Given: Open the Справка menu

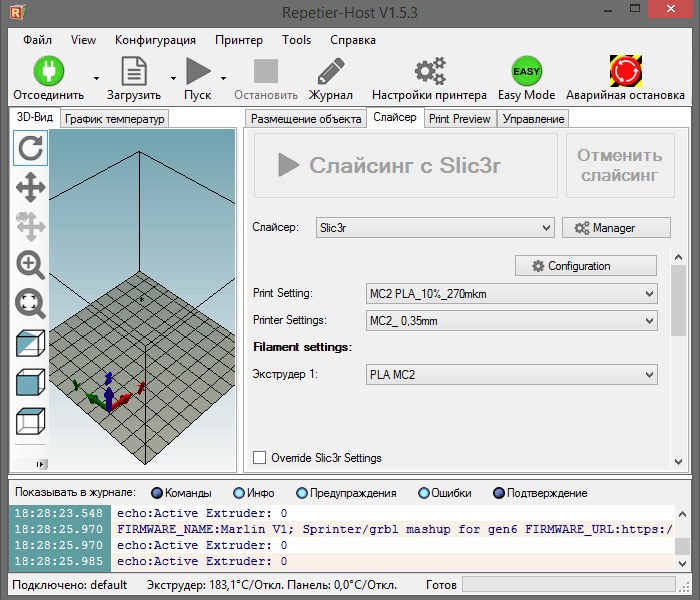Looking at the screenshot, I should pyautogui.click(x=353, y=40).
